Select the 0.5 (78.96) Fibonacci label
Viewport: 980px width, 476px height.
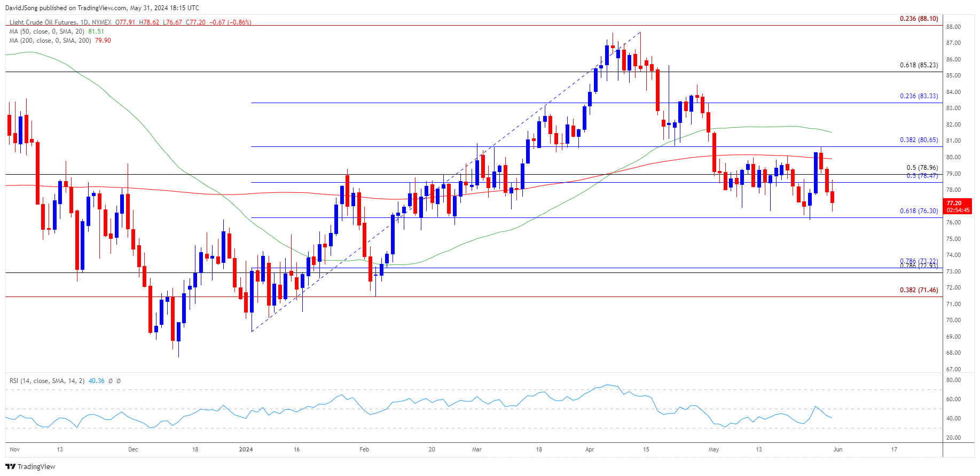922,168
